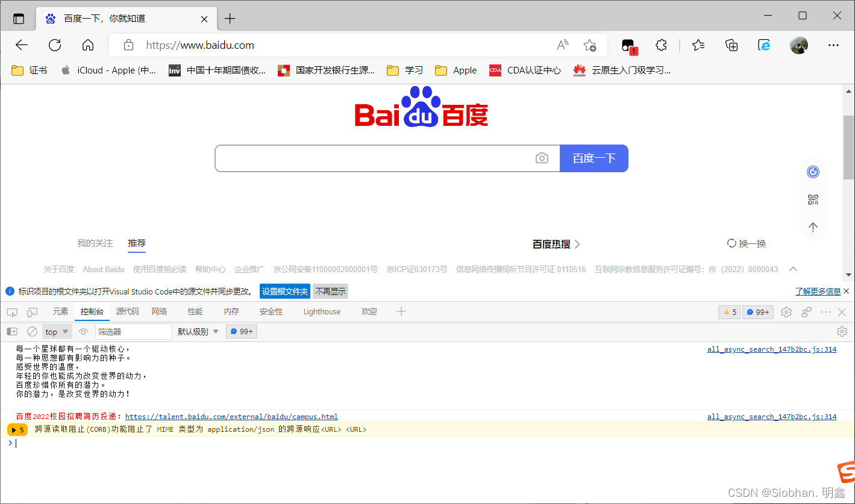Go back to the previous page
The image size is (855, 504).
(x=22, y=45)
